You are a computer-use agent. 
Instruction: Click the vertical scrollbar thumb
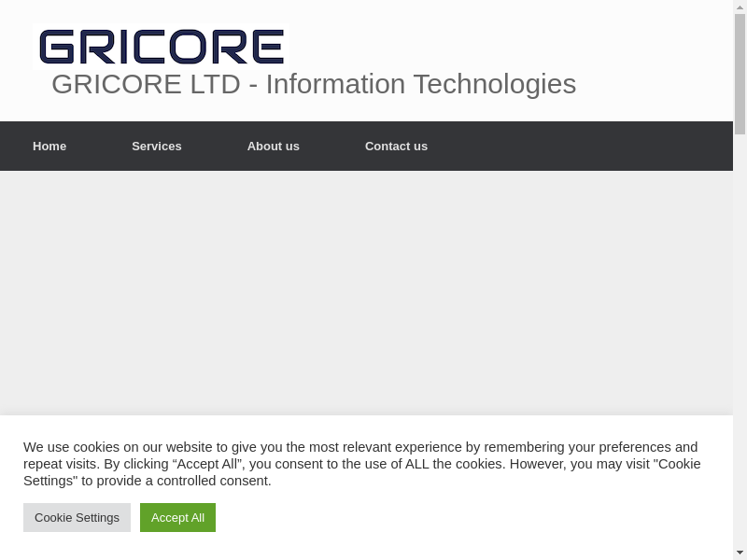tap(740, 73)
